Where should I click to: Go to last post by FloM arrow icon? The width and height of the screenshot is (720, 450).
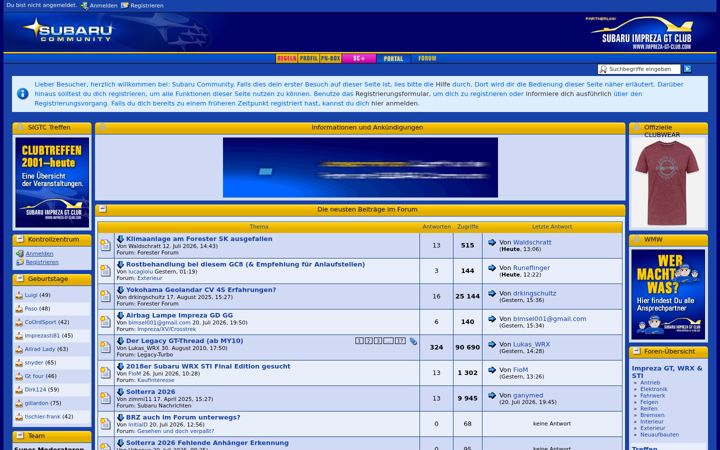click(492, 370)
